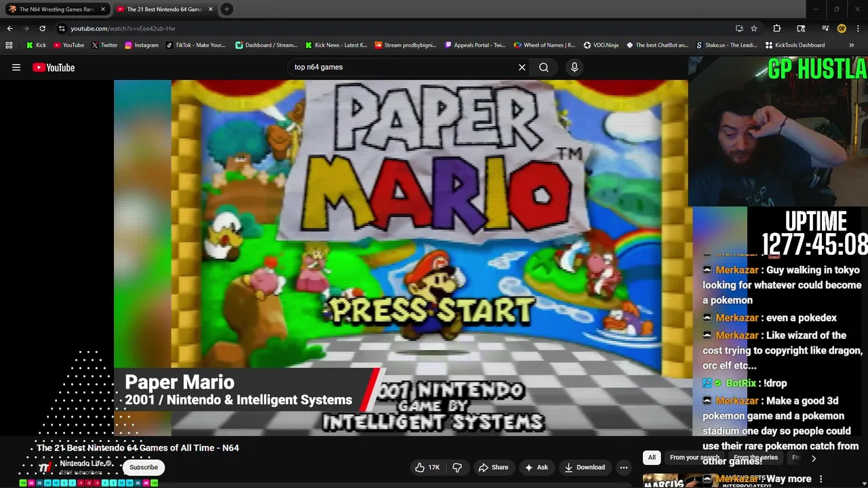Open the Stake.us bookmark

pyautogui.click(x=727, y=45)
